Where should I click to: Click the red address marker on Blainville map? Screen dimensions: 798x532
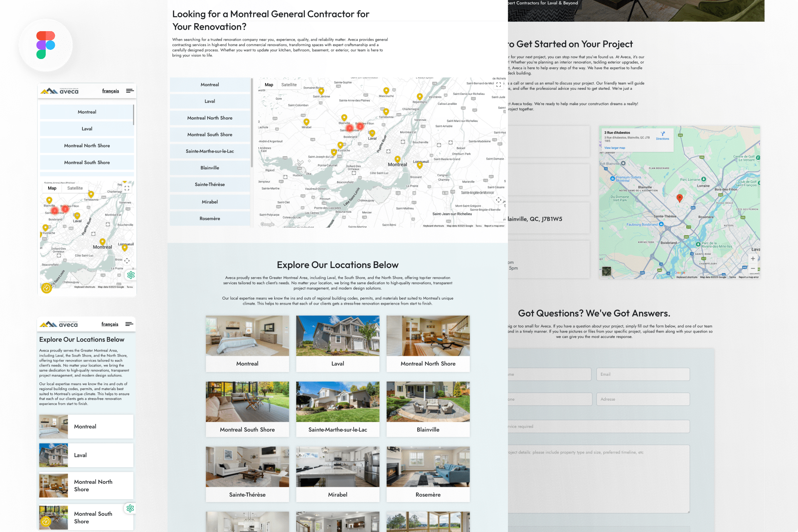tap(680, 198)
